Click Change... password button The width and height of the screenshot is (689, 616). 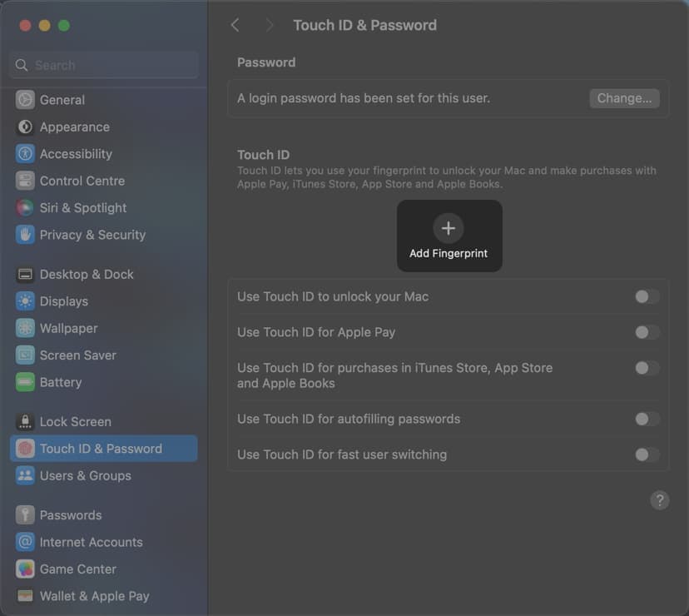click(624, 98)
